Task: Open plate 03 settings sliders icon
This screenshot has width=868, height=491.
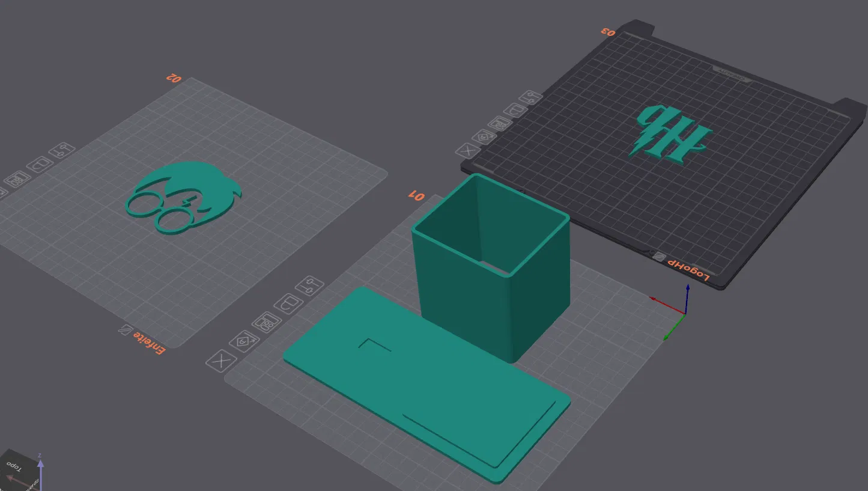Action: click(531, 97)
